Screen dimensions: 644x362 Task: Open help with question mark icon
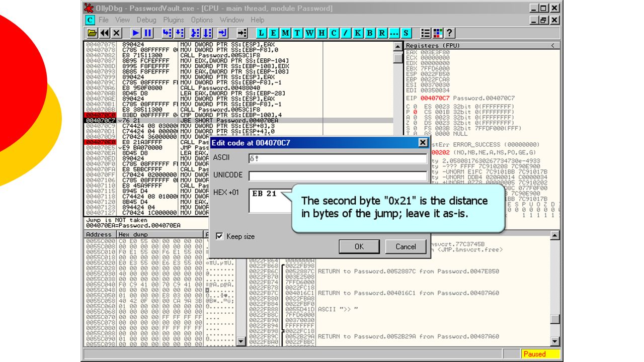click(450, 33)
